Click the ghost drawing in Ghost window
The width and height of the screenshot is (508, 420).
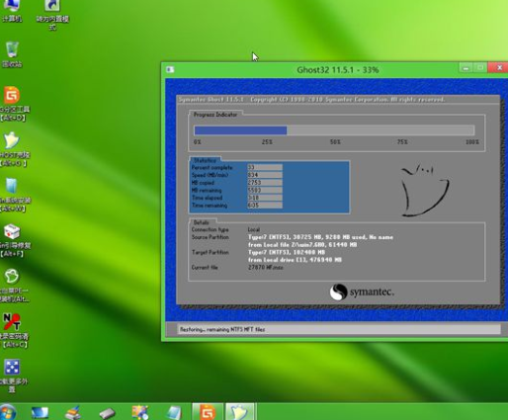[x=425, y=191]
